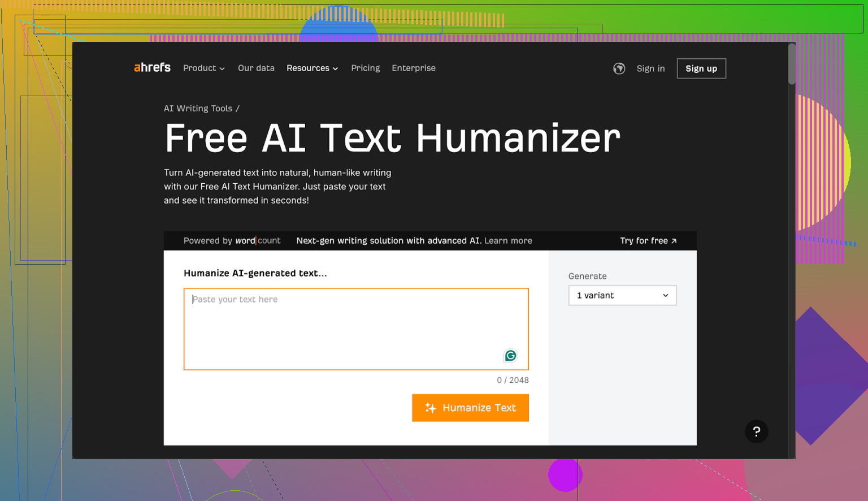Image resolution: width=868 pixels, height=501 pixels.
Task: Click the Humanize AI-generated text label
Action: tap(255, 273)
